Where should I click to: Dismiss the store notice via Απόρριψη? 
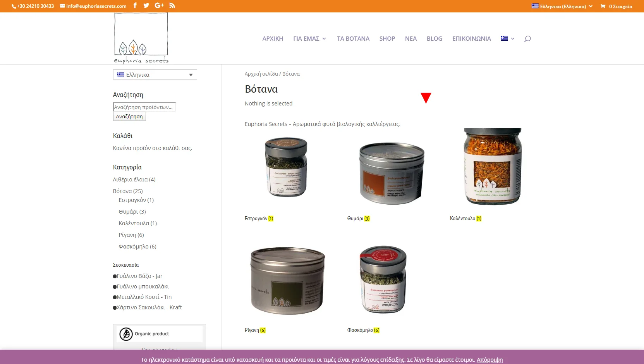click(489, 360)
